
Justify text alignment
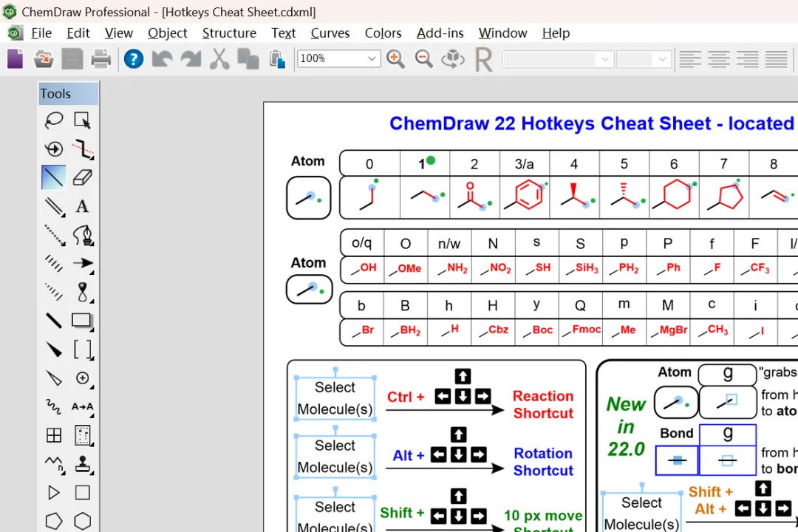[776, 59]
